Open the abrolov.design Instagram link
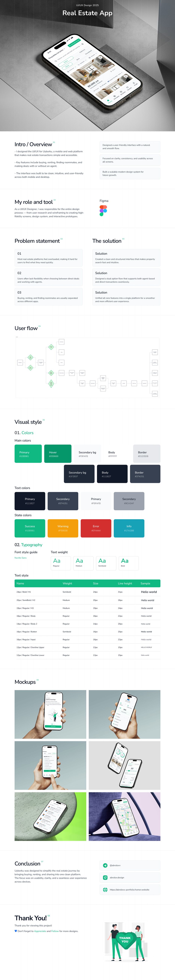Screen dimensions: 175x980 click(130, 877)
